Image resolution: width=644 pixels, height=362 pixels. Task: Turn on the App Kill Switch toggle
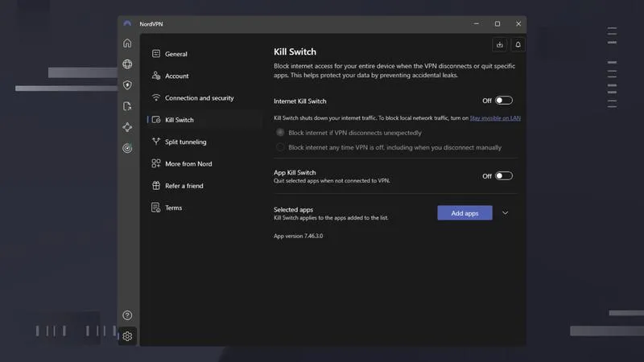click(504, 176)
